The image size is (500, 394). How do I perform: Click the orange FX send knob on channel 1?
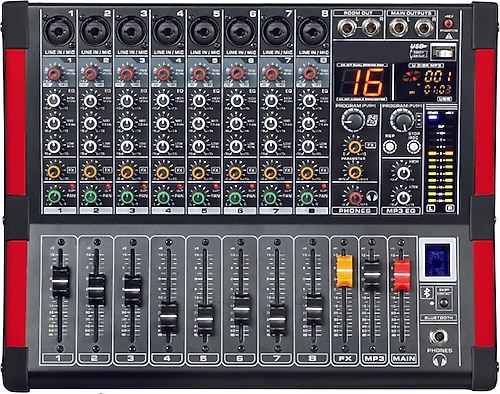point(54,172)
